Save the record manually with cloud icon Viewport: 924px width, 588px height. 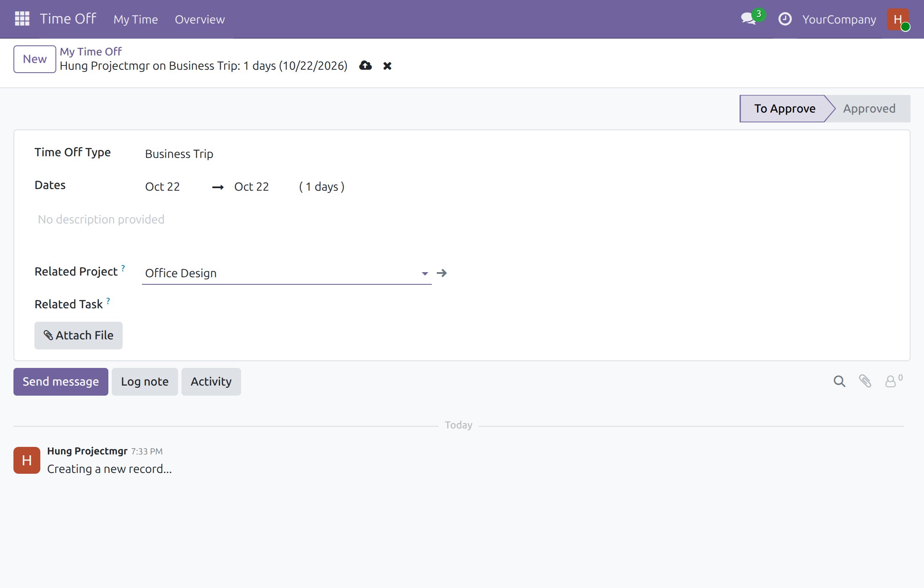[365, 66]
